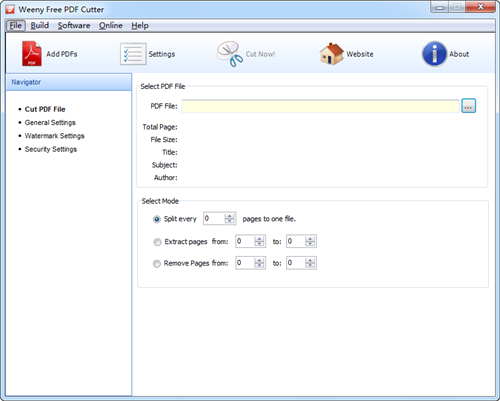Click the About info icon
Viewport: 500px width, 401px height.
pos(434,54)
